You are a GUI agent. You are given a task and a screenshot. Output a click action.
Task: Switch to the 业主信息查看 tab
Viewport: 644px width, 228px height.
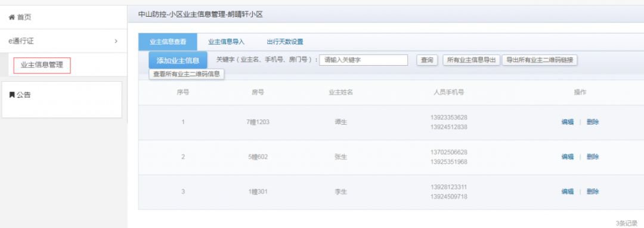pyautogui.click(x=168, y=42)
